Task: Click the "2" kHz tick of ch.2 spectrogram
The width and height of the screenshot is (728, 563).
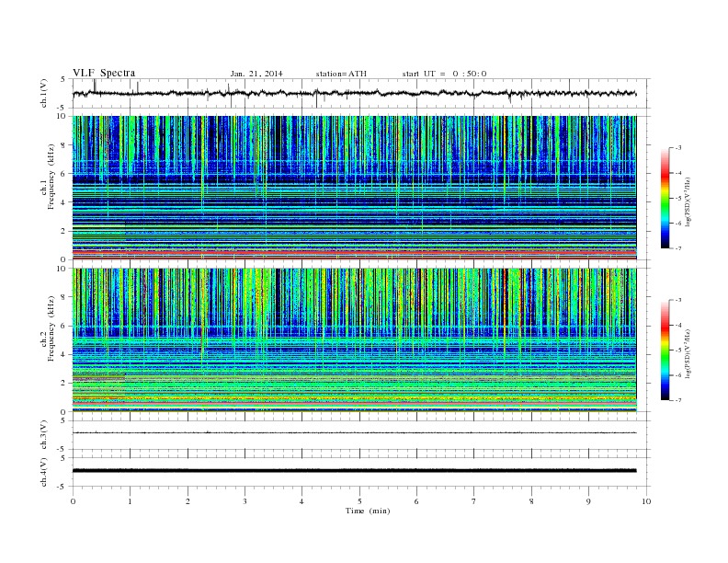Action: 63,384
